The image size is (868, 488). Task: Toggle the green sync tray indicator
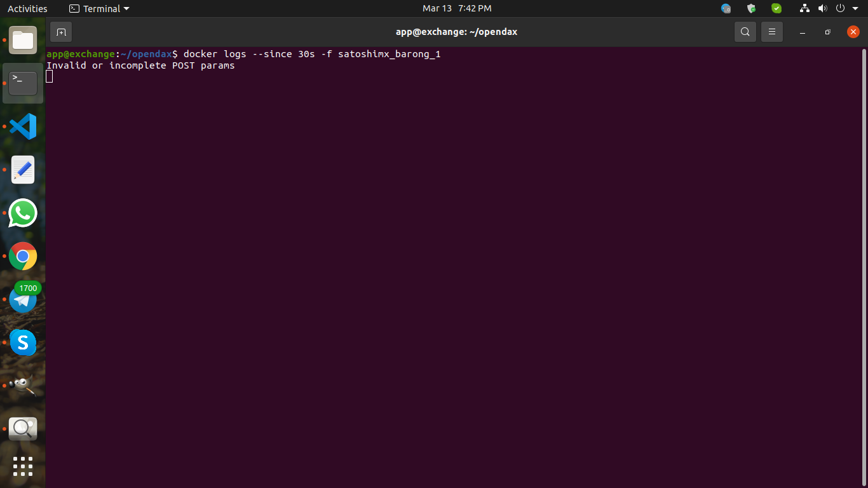(x=776, y=8)
